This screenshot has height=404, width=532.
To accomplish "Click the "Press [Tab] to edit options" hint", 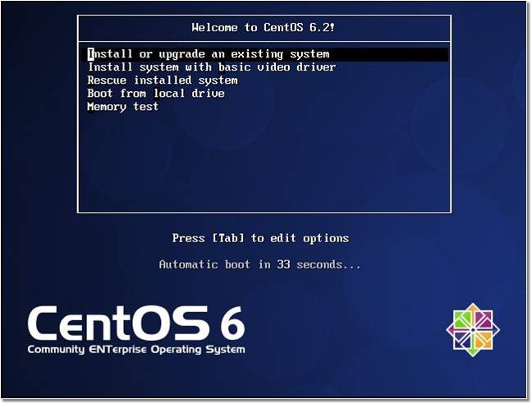I will coord(260,238).
